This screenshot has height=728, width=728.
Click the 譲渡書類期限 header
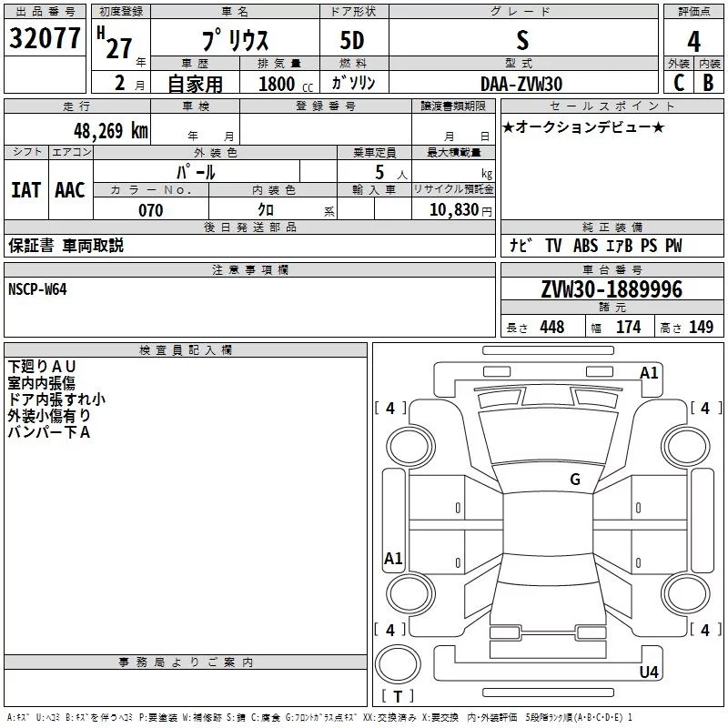(453, 106)
